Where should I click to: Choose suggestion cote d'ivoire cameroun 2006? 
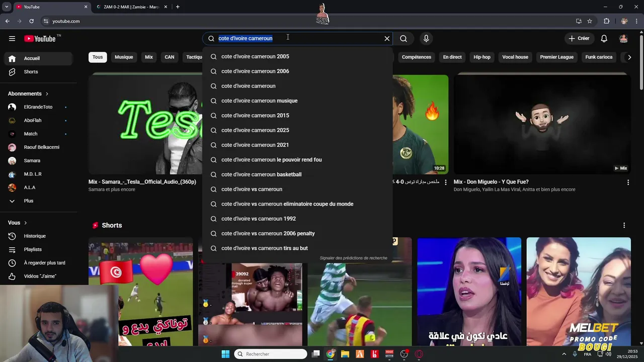(x=297, y=71)
